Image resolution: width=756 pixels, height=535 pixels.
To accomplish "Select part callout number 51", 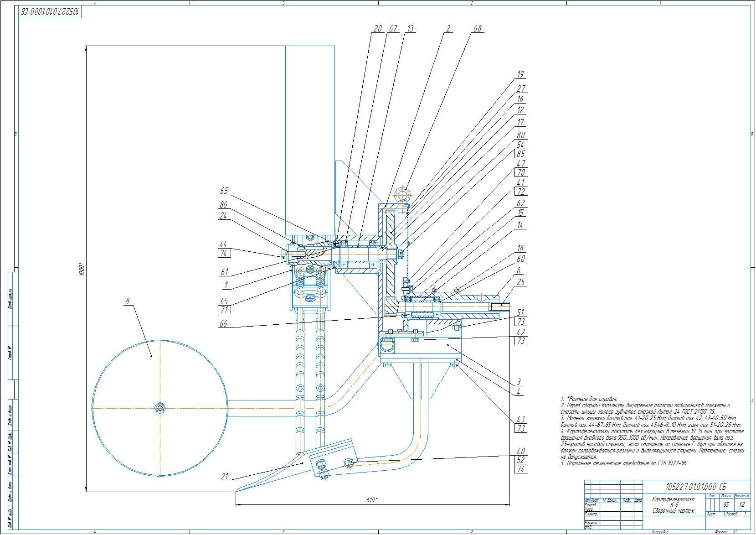I will 520,312.
